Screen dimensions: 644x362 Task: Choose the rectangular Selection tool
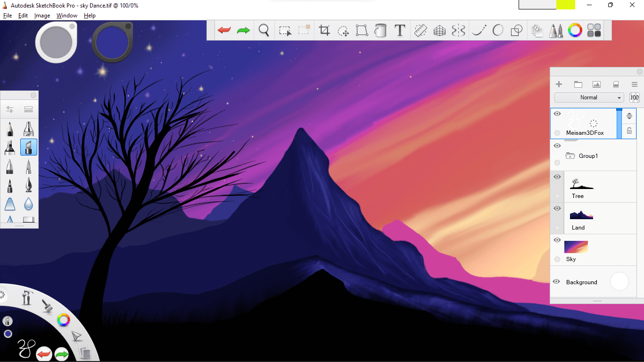pos(285,31)
